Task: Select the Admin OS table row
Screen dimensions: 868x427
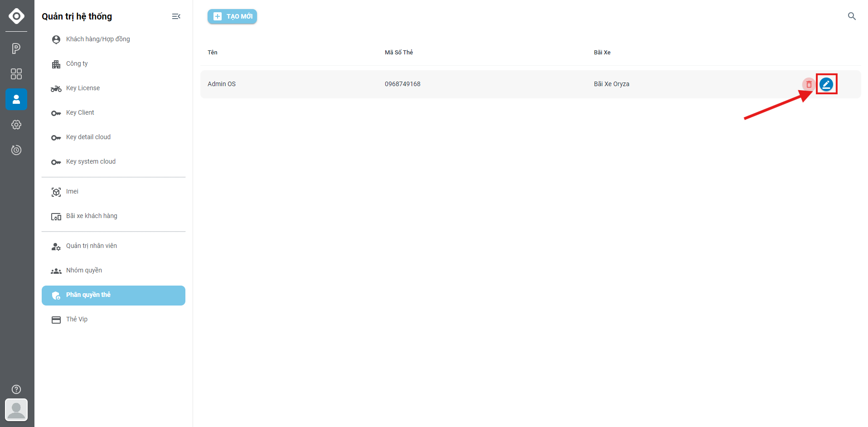Action: [x=530, y=84]
